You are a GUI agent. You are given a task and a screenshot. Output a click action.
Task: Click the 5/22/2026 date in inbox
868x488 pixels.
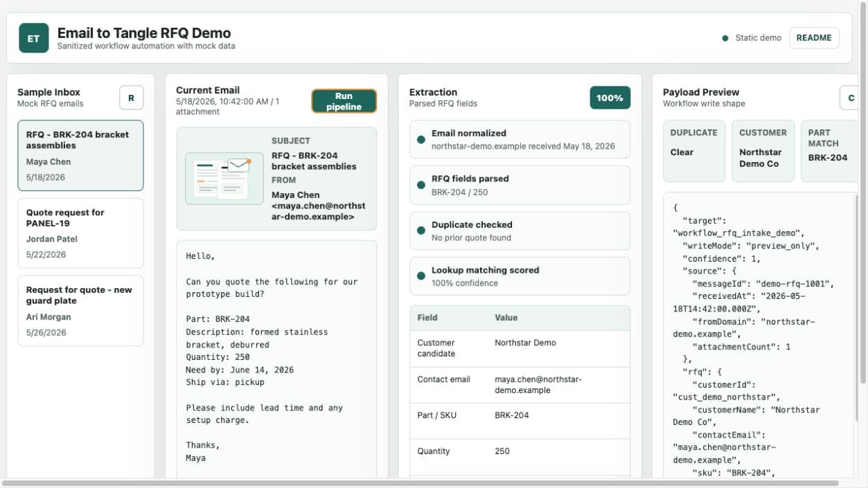point(46,255)
